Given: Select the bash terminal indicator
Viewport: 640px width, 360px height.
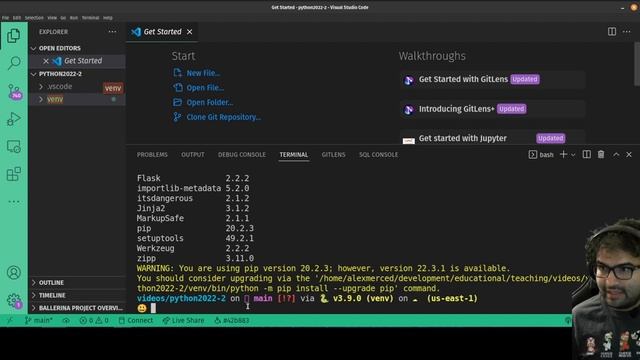Looking at the screenshot, I should [541, 155].
